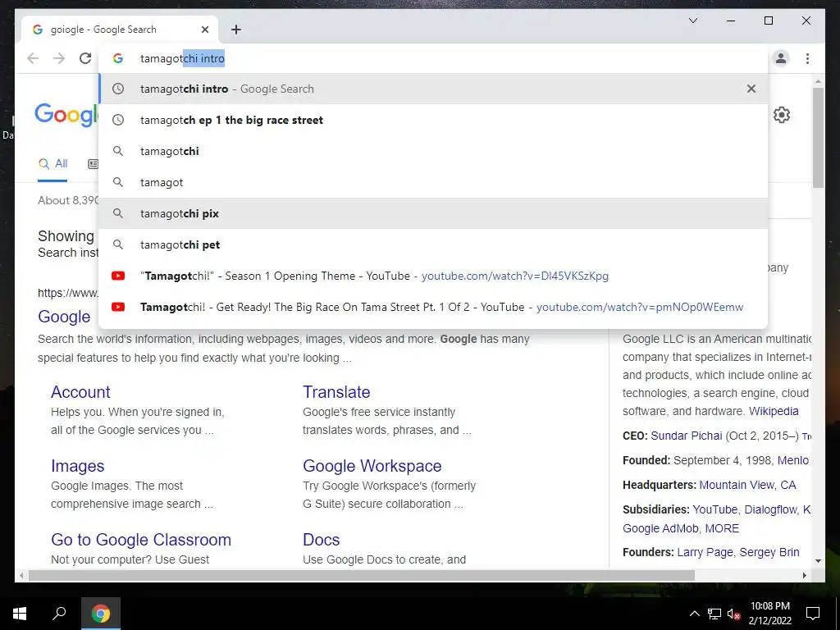Choose the tamagotchi pix suggestion

433,213
